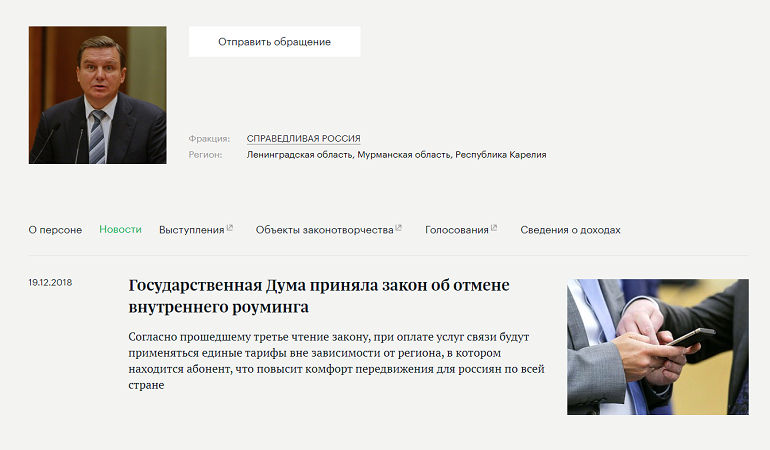This screenshot has height=450, width=770.
Task: Go to the Выступления tab
Action: point(191,230)
